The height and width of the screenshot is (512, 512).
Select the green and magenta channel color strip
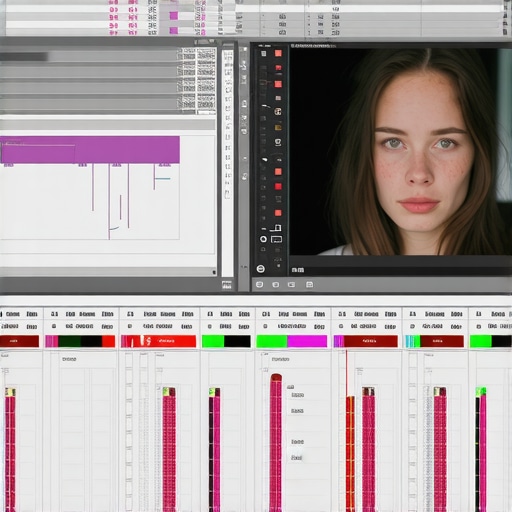pyautogui.click(x=292, y=341)
